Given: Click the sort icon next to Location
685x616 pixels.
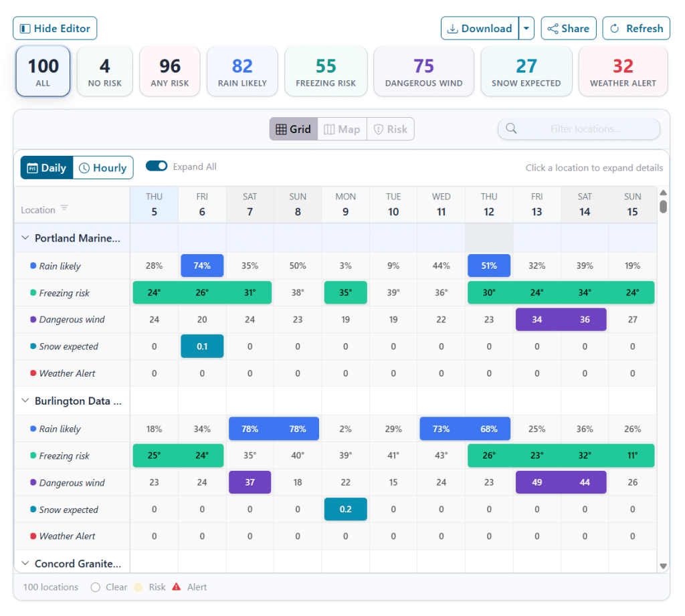Looking at the screenshot, I should tap(64, 209).
